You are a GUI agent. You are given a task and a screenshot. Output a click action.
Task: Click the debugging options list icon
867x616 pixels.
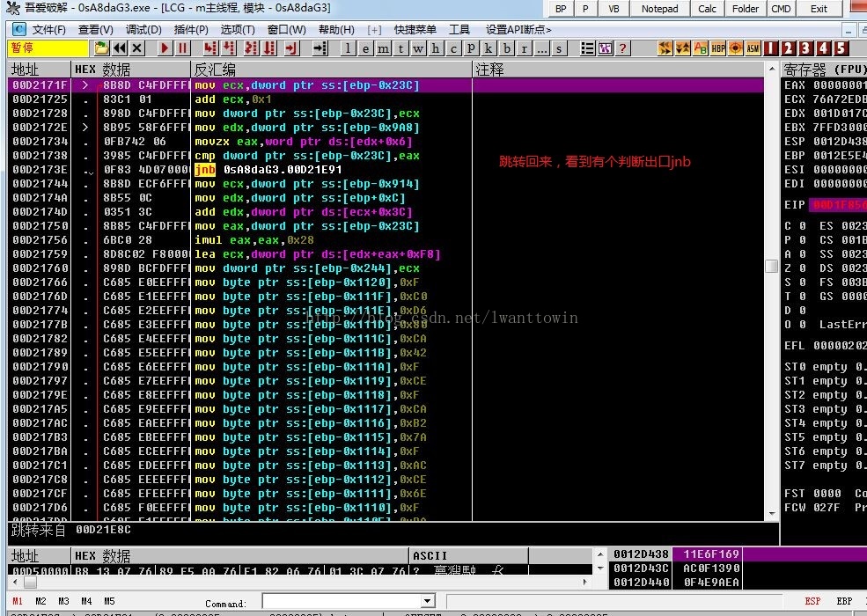[x=587, y=48]
